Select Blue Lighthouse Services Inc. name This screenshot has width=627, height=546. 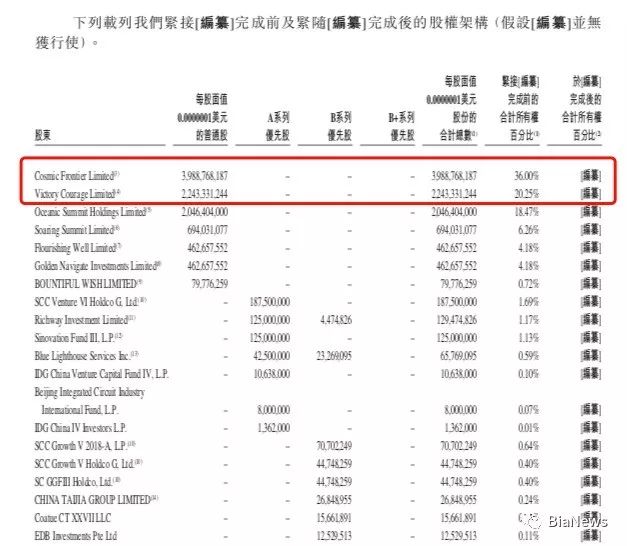point(86,356)
